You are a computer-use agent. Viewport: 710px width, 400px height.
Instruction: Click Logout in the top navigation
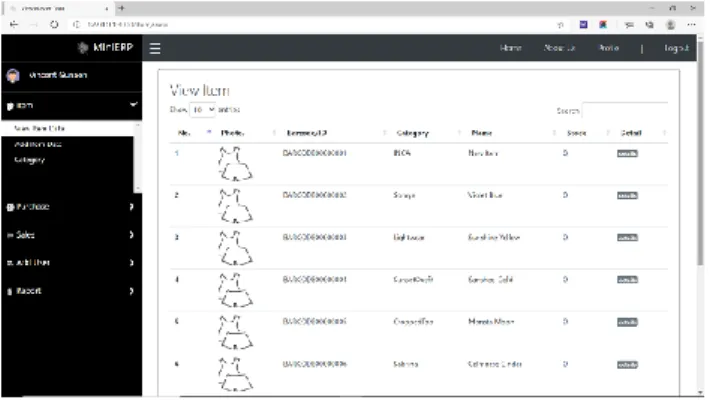pos(676,48)
